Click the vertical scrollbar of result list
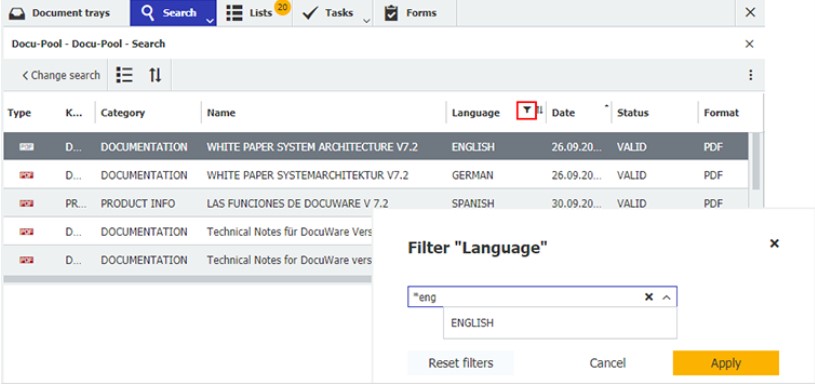 [756, 161]
